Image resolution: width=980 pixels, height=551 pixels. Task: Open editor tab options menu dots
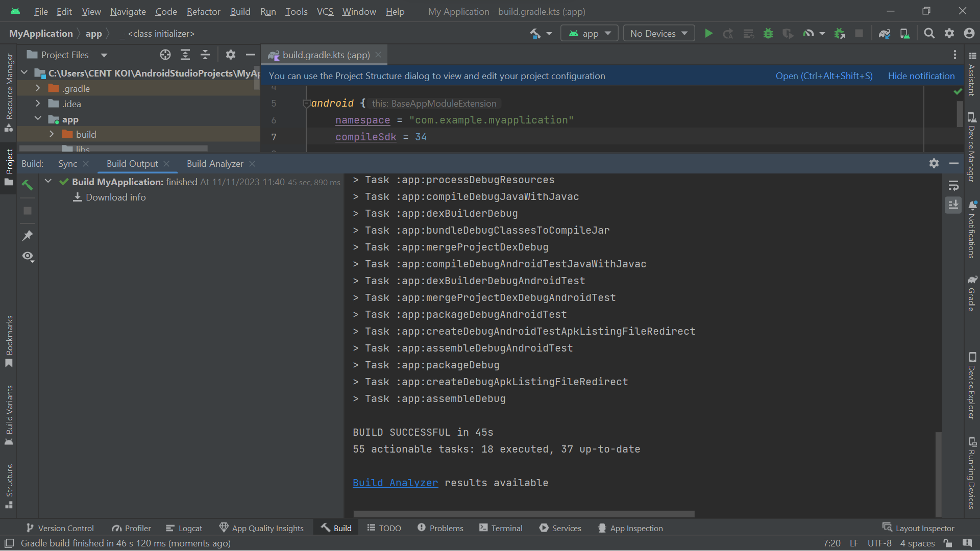[955, 55]
